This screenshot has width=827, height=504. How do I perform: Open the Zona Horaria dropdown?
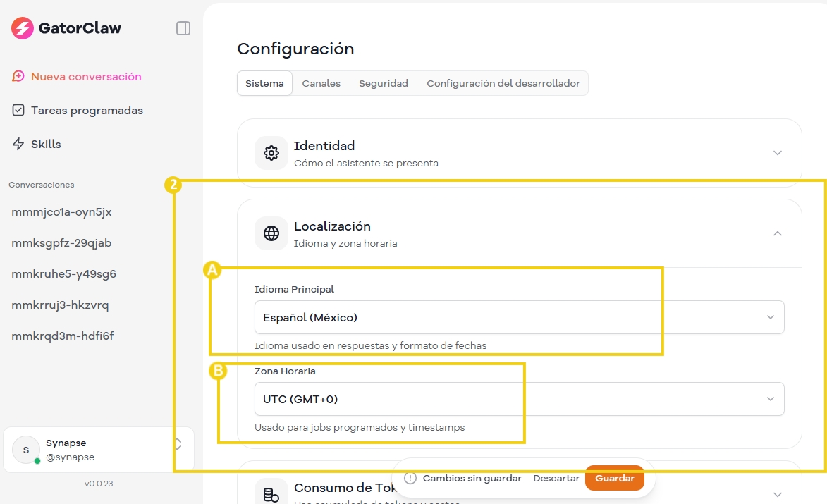click(x=519, y=399)
